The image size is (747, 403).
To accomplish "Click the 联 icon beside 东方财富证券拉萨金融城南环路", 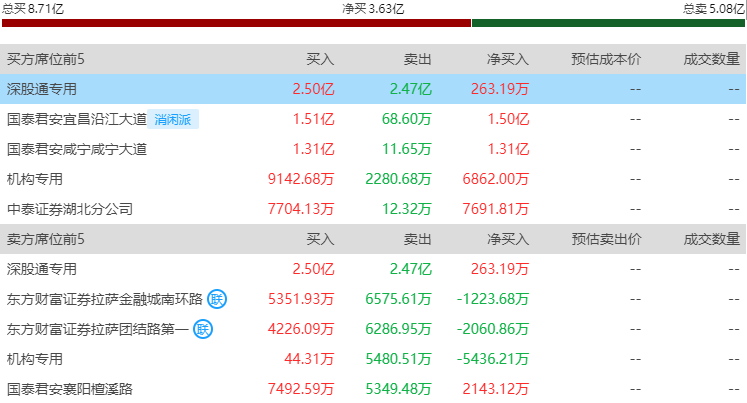I will (217, 299).
